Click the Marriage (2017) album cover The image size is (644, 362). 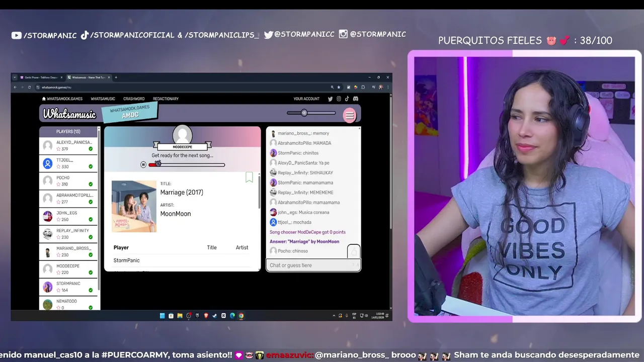click(x=134, y=206)
